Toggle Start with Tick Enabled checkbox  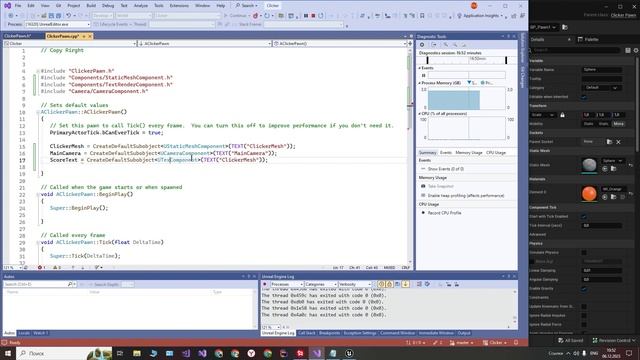[584, 216]
